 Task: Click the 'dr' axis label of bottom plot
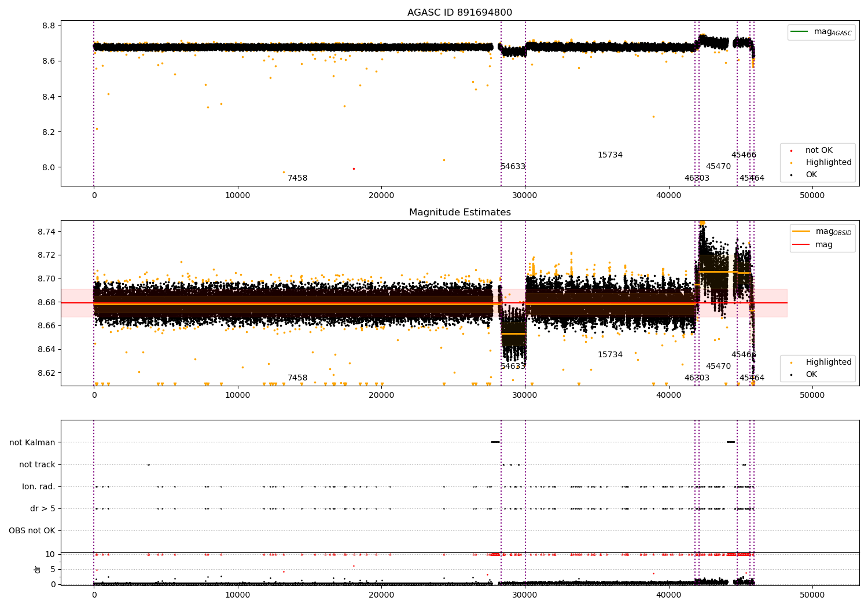coord(38,569)
